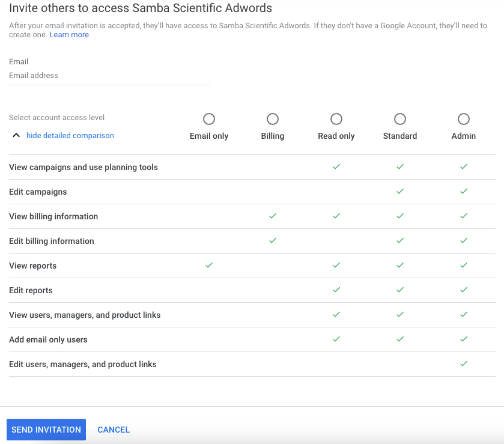Click the Billing column label
This screenshot has width=504, height=444.
[x=273, y=136]
